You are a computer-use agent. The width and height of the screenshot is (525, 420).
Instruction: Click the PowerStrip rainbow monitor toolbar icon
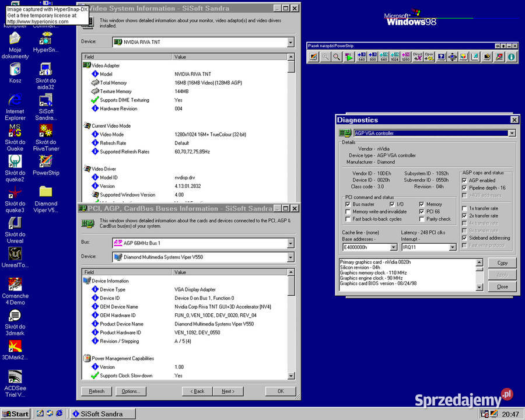click(x=313, y=57)
